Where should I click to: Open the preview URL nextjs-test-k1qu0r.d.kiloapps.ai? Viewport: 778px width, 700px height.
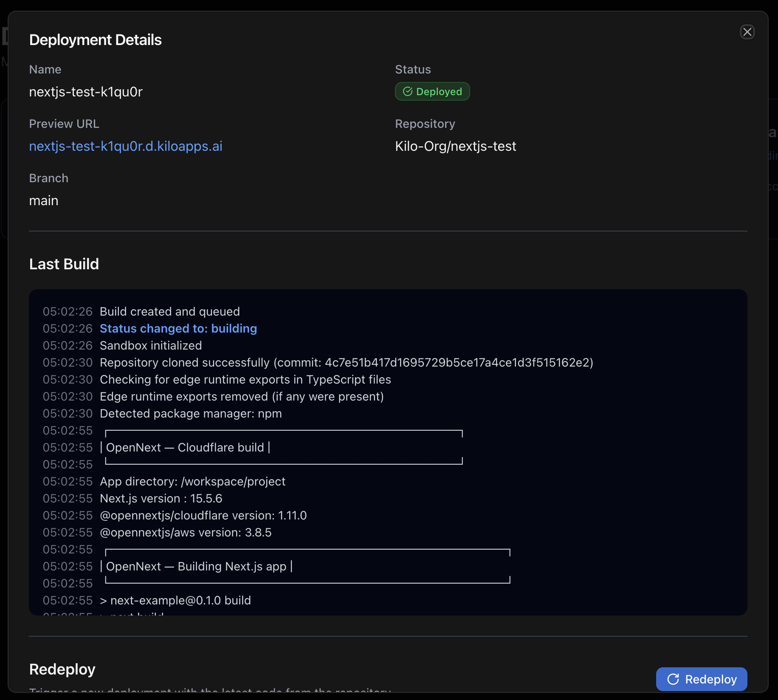click(126, 146)
